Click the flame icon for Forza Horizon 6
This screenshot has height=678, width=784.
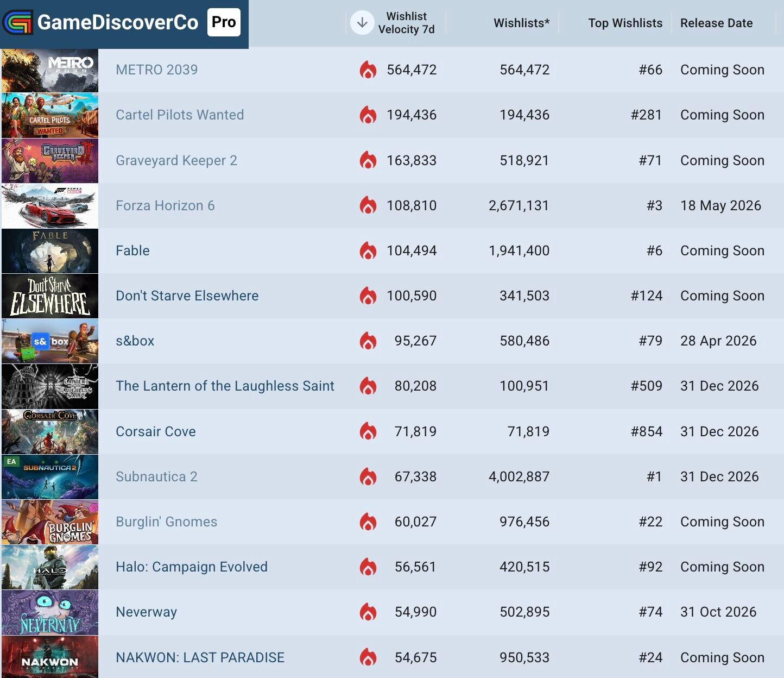(x=368, y=205)
